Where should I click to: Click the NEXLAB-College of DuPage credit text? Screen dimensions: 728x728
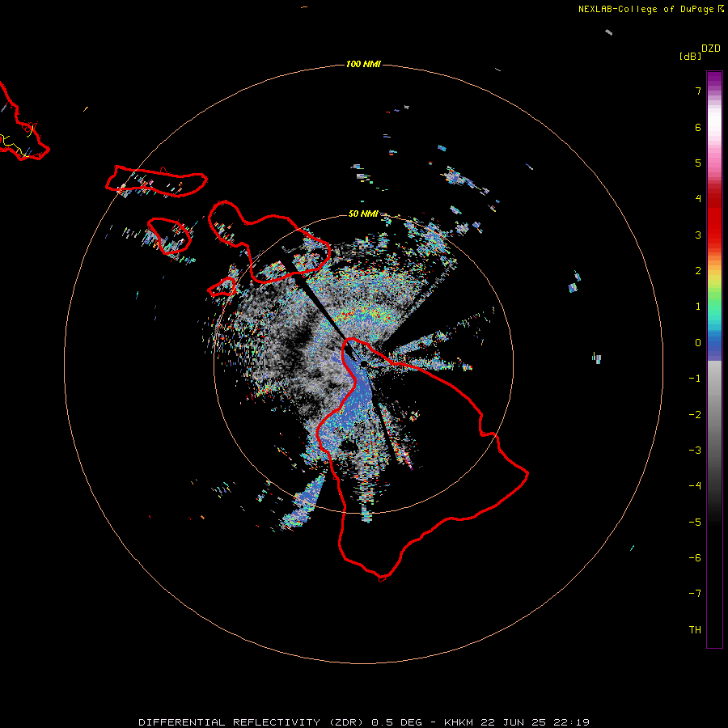point(645,9)
